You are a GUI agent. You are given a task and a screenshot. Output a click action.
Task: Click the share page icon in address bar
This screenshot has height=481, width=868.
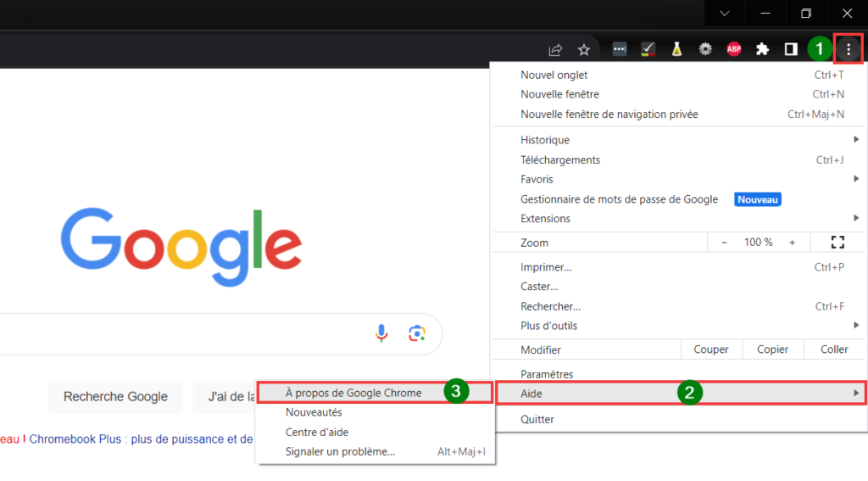point(555,50)
